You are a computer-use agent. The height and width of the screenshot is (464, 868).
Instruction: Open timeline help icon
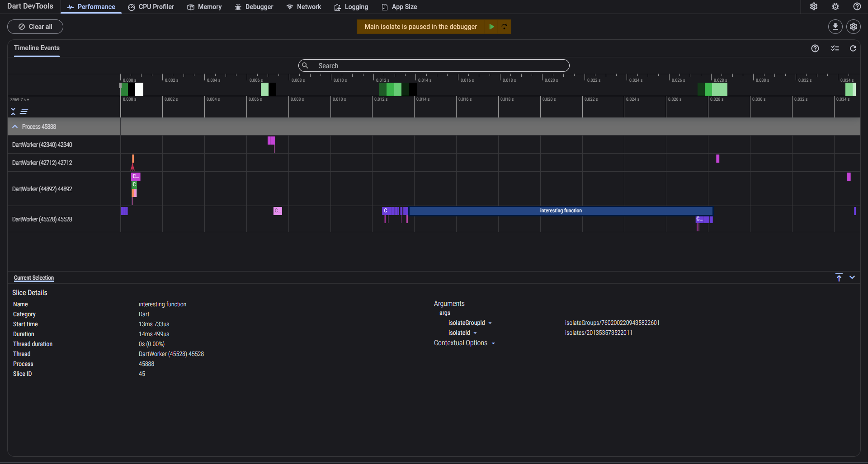[x=815, y=48]
